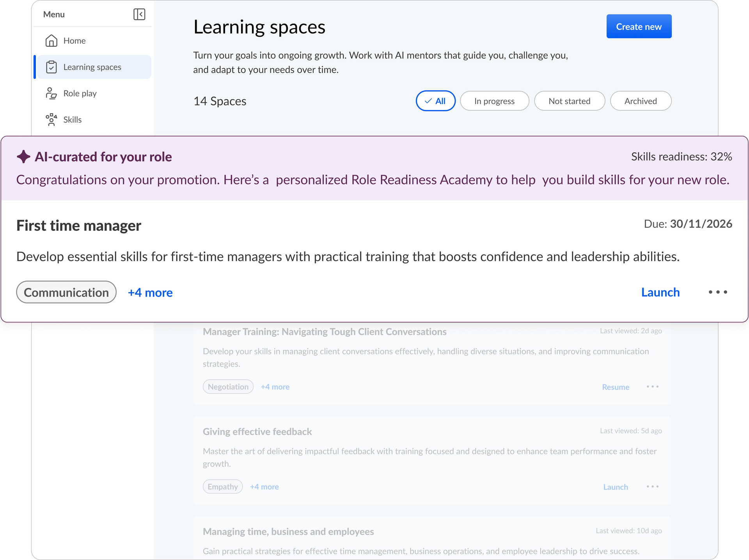Screen dimensions: 749x560
Task: Open Role play menu item
Action: click(x=92, y=93)
